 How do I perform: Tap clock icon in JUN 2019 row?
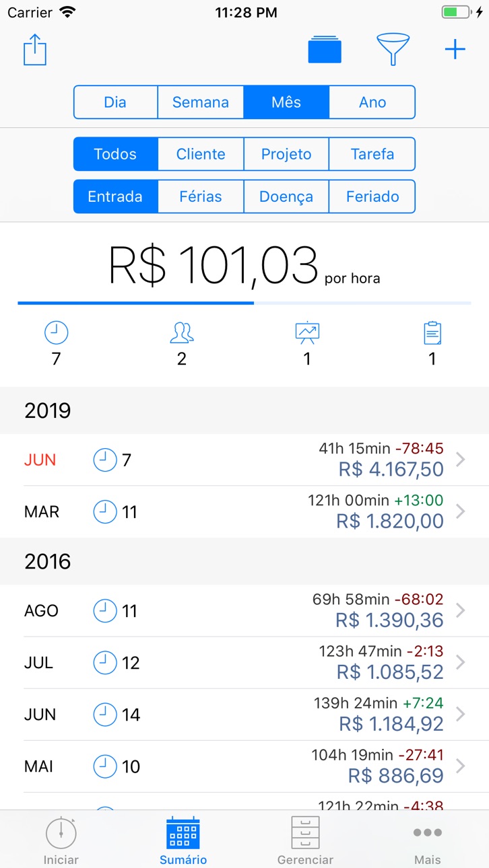click(x=104, y=460)
